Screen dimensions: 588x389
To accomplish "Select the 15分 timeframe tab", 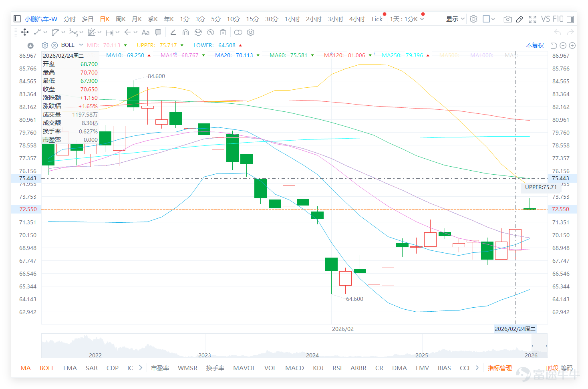I will [x=252, y=19].
